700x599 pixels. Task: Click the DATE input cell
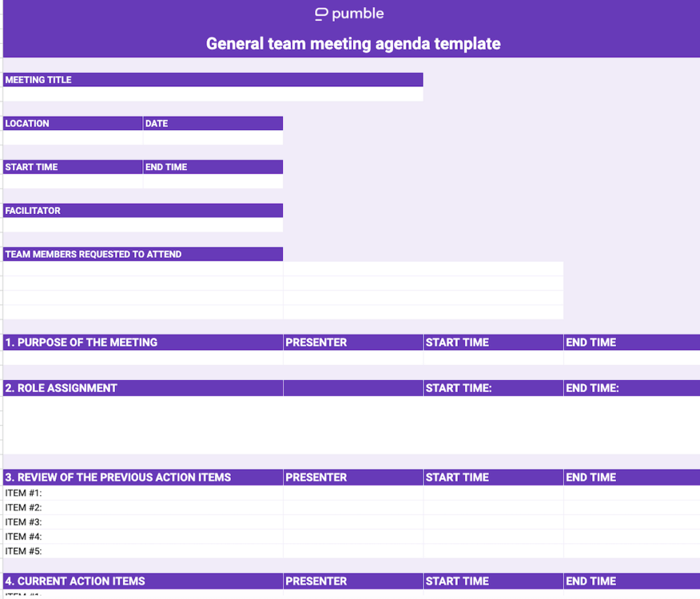click(x=212, y=138)
